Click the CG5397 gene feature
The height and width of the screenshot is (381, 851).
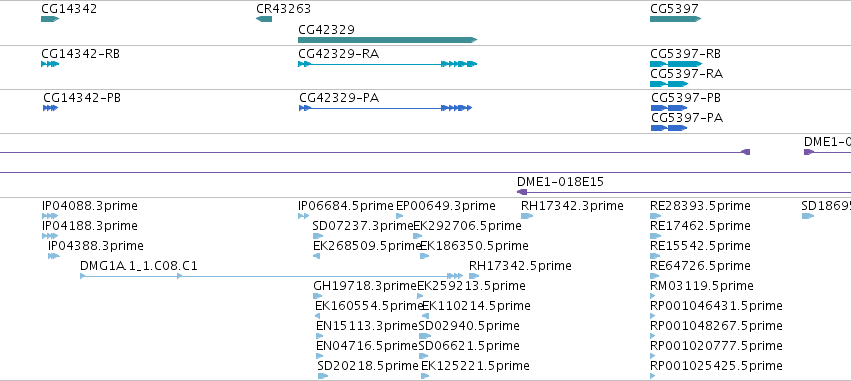coord(675,19)
